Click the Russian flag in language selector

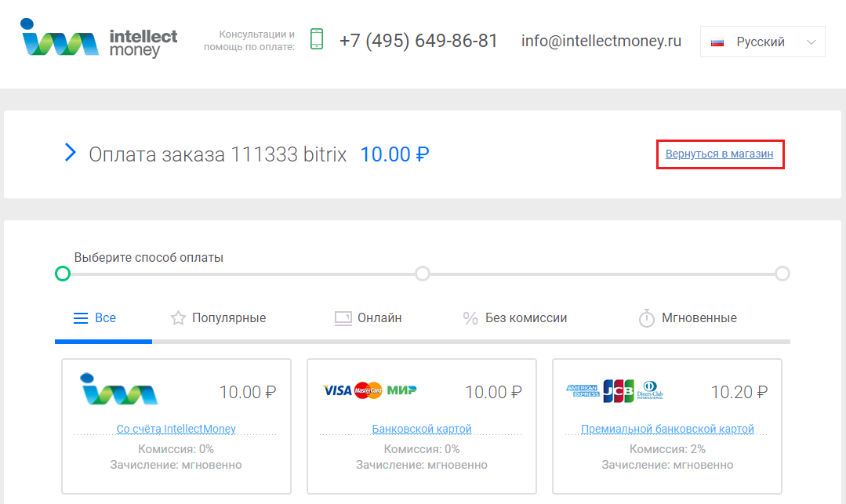(x=717, y=42)
